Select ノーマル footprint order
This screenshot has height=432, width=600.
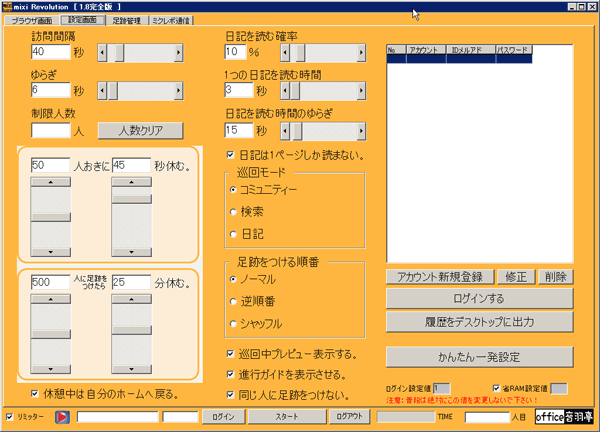pos(233,279)
